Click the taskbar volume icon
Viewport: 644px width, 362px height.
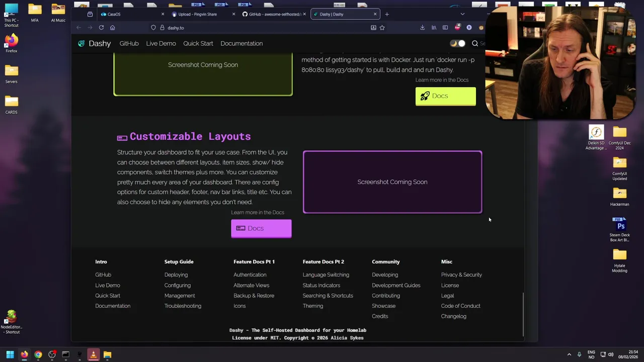point(612,354)
